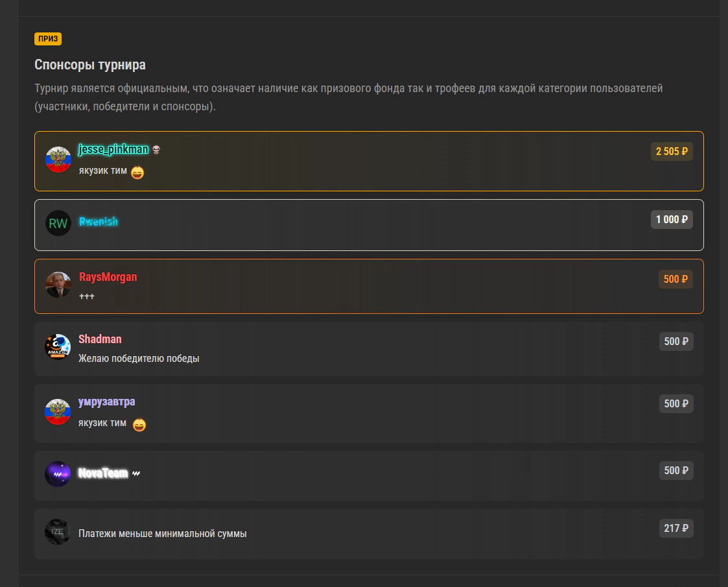The image size is (728, 587).
Task: Open умрузавтра's flag avatar
Action: click(58, 412)
